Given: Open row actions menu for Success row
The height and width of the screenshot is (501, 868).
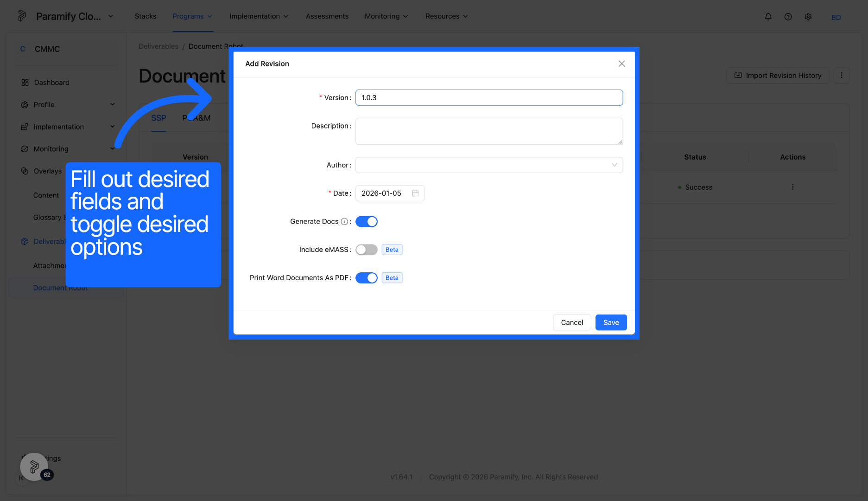Looking at the screenshot, I should pos(792,187).
